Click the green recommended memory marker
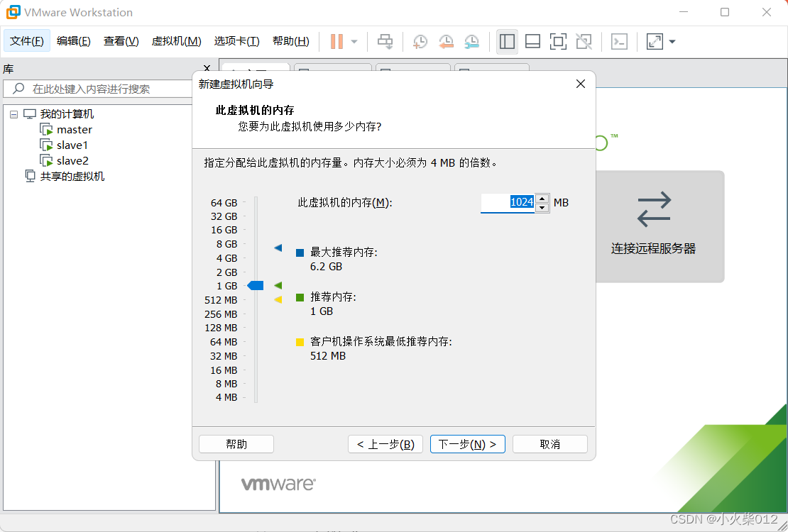Image resolution: width=788 pixels, height=532 pixels. click(278, 285)
